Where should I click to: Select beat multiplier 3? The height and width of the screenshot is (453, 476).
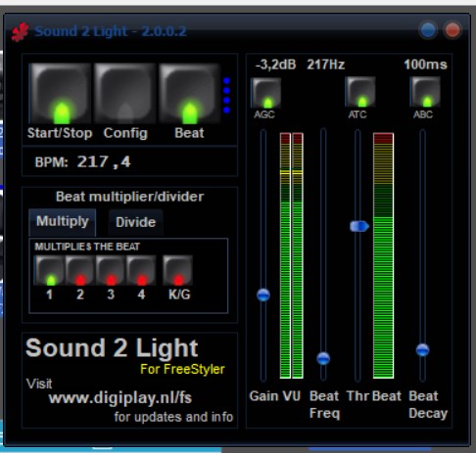[111, 270]
